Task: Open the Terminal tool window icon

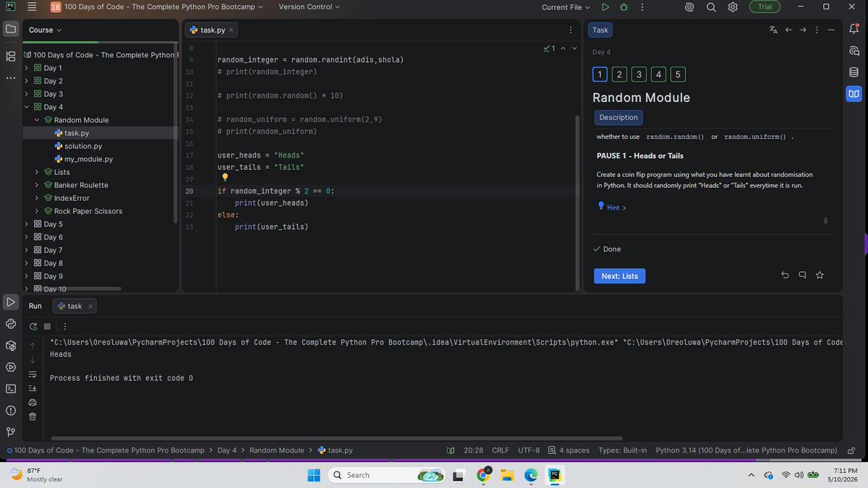Action: [x=11, y=388]
